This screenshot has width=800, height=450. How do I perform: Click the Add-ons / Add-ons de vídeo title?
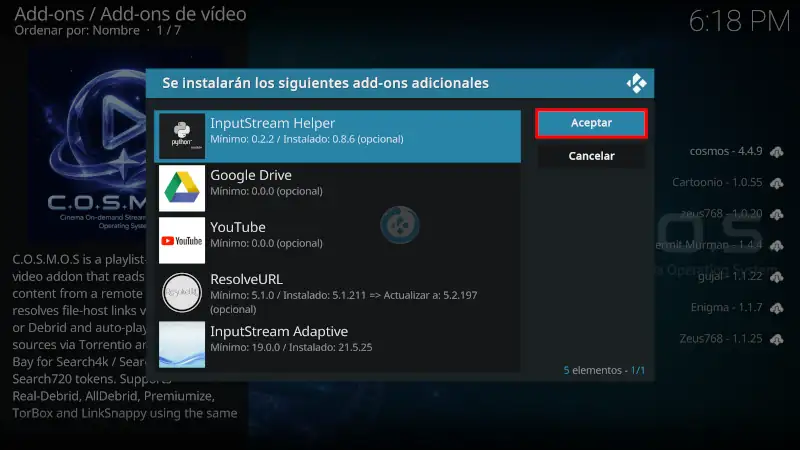coord(130,14)
